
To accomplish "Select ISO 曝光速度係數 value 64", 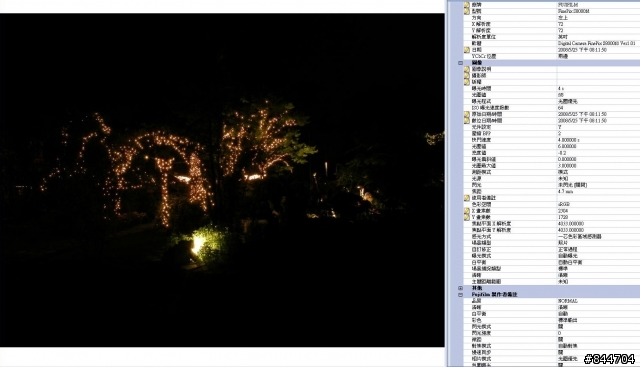I will pyautogui.click(x=560, y=108).
